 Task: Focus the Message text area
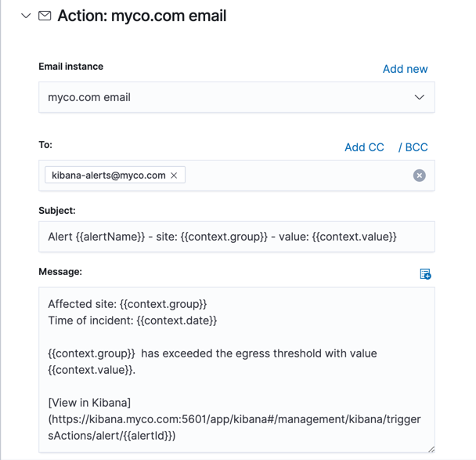(x=236, y=368)
